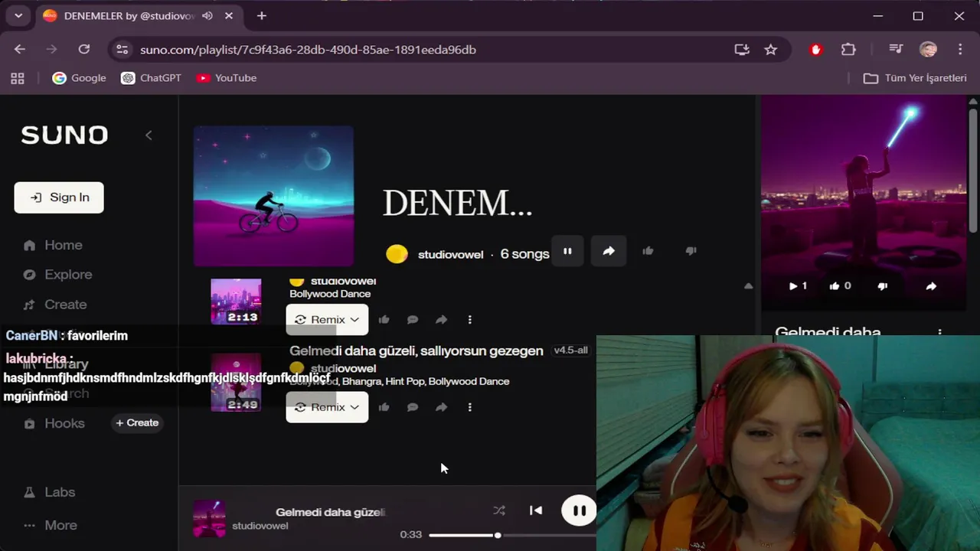980x551 pixels.
Task: Open the Remix dropdown for the Bollywood Dance song
Action: pos(327,320)
